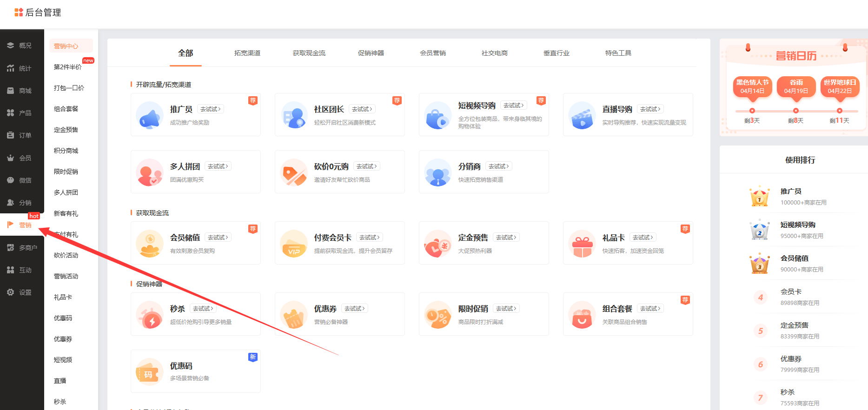This screenshot has height=410, width=868.
Task: Click the 限时促销 card icon
Action: click(438, 315)
